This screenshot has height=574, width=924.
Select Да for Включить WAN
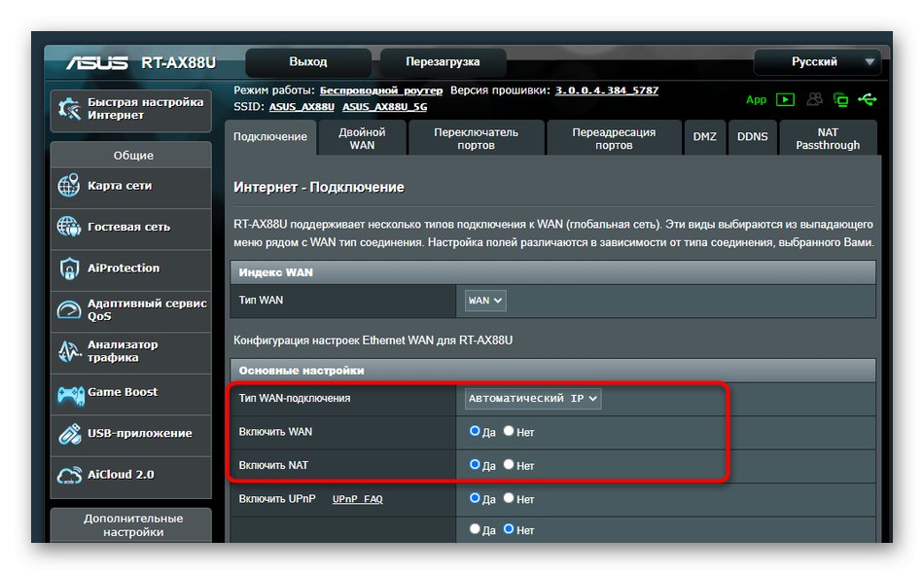pyautogui.click(x=475, y=431)
